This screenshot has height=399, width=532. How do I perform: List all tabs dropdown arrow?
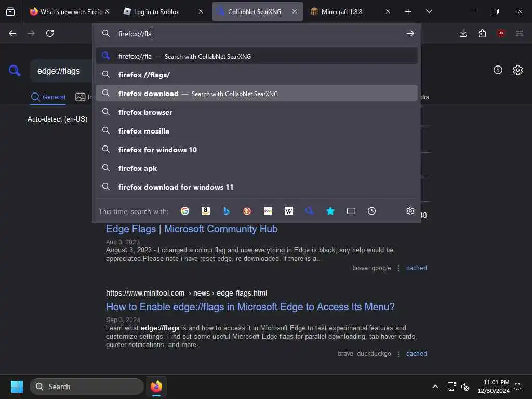(429, 11)
